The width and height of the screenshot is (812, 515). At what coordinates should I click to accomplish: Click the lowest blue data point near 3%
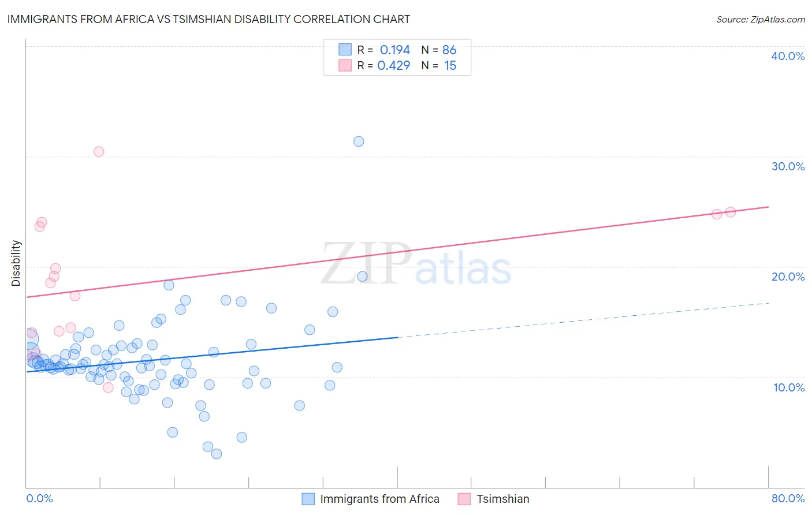click(x=217, y=454)
